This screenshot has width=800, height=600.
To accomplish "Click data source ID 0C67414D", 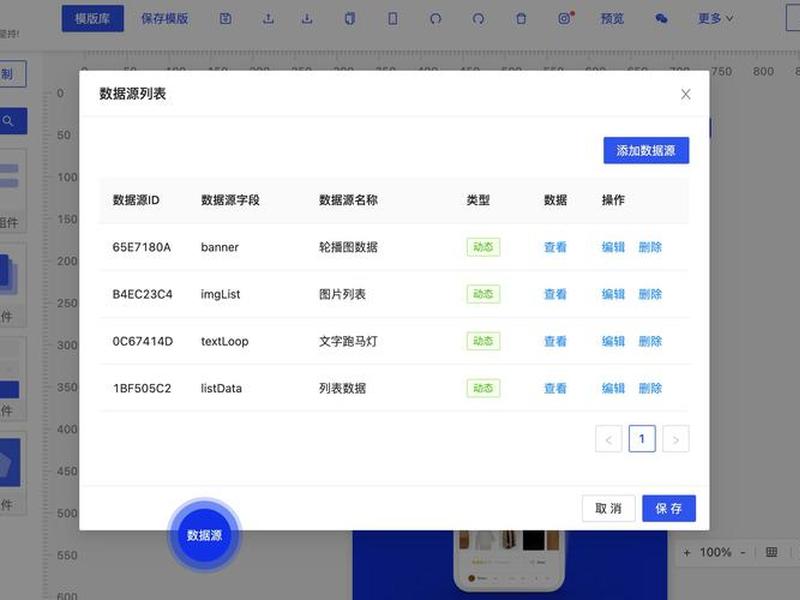I will point(143,341).
